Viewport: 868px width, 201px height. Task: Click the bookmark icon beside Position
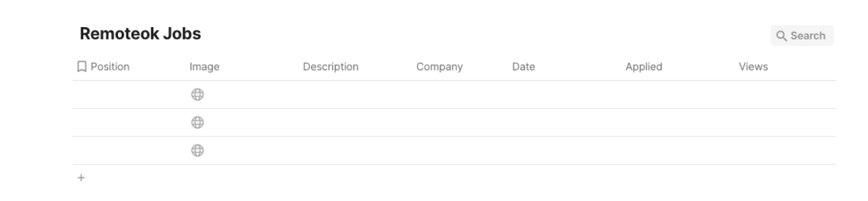(x=82, y=66)
